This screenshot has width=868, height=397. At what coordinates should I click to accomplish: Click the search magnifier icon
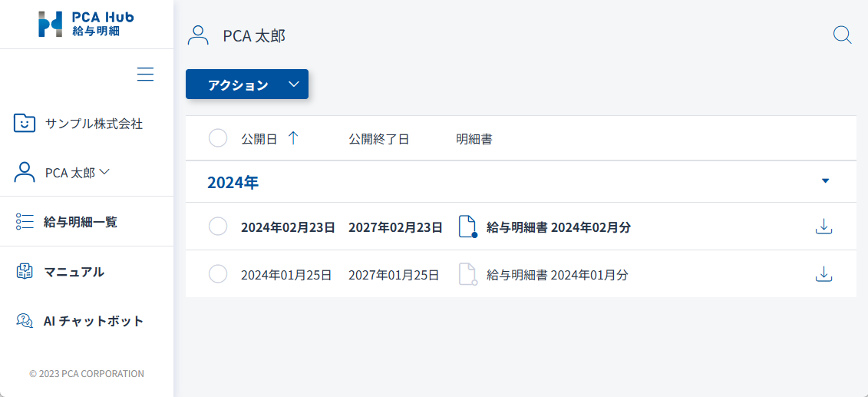[842, 35]
